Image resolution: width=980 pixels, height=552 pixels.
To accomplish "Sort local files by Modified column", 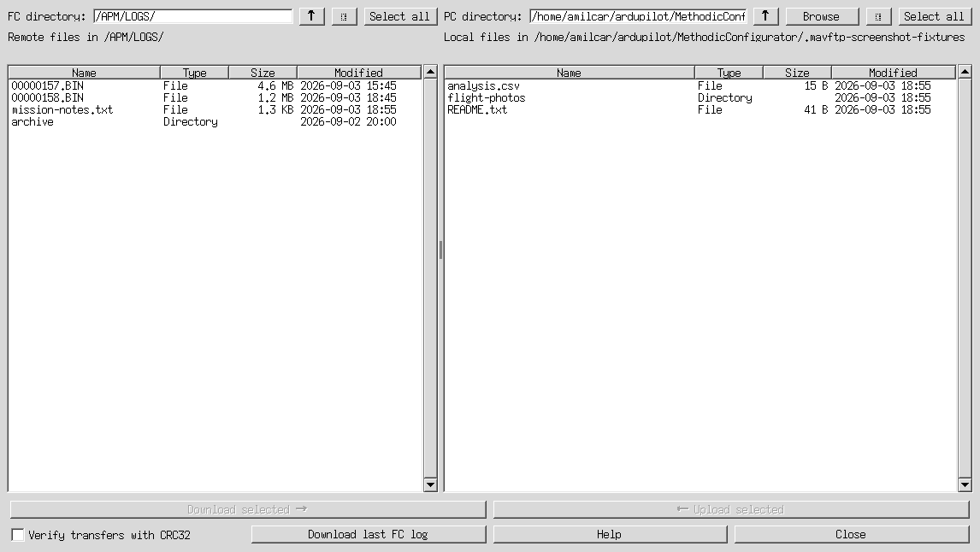I will click(x=893, y=73).
